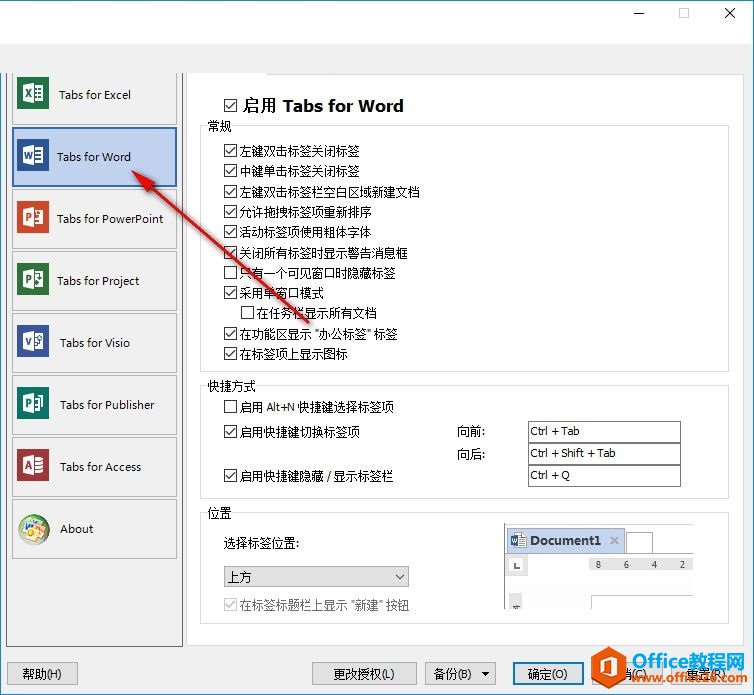Toggle 在功能区显示"办公标签"标签 checkbox

coord(230,334)
